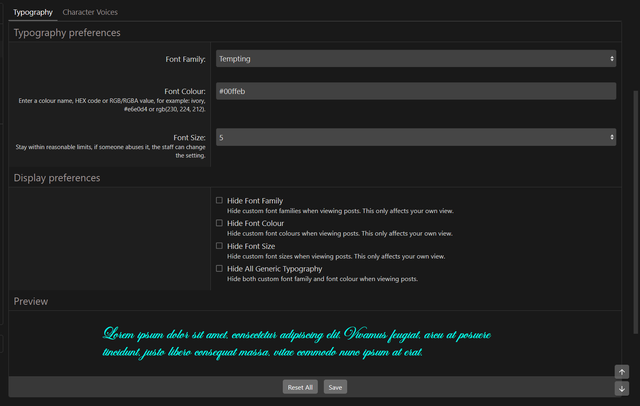Check the Hide Font Size option

click(x=220, y=246)
